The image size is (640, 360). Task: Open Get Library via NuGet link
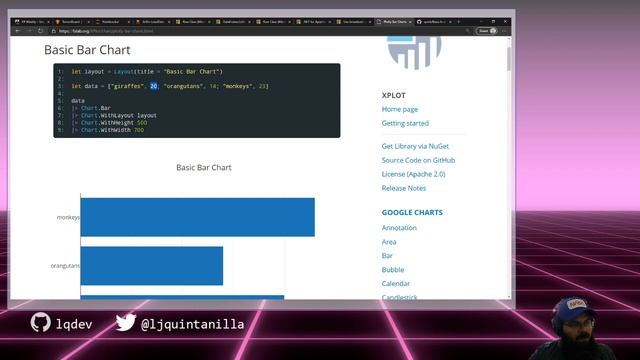[415, 146]
